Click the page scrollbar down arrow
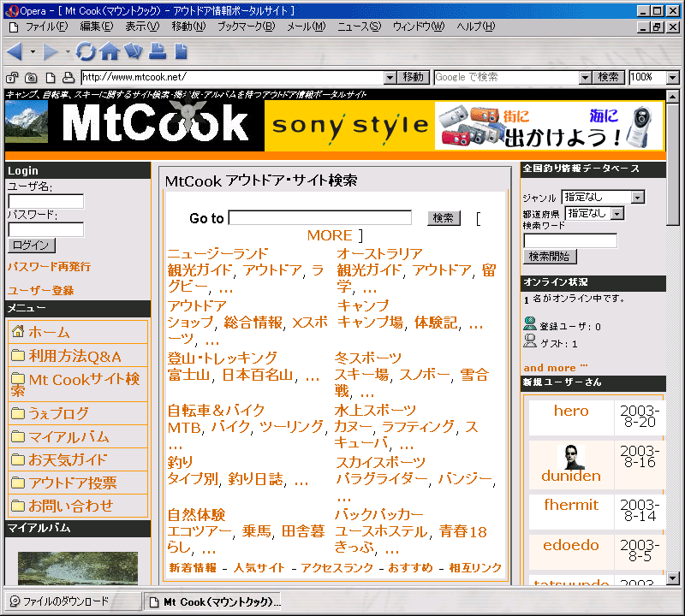685x616 pixels. (x=672, y=578)
